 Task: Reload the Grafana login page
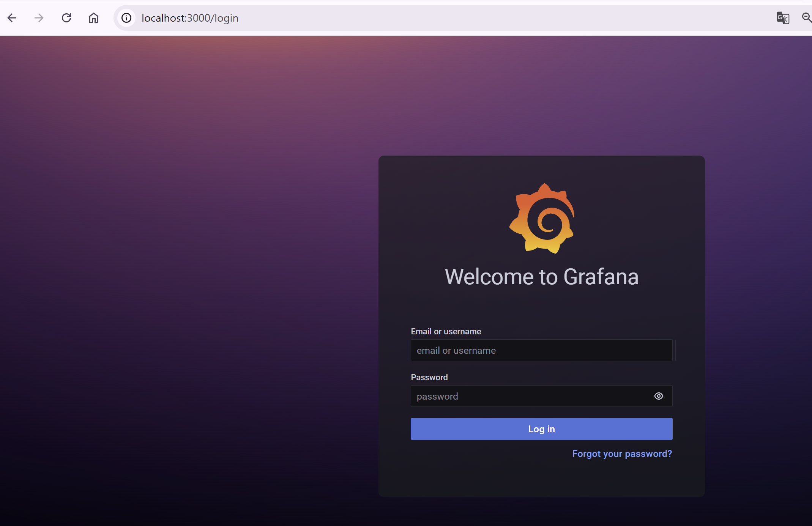(66, 18)
